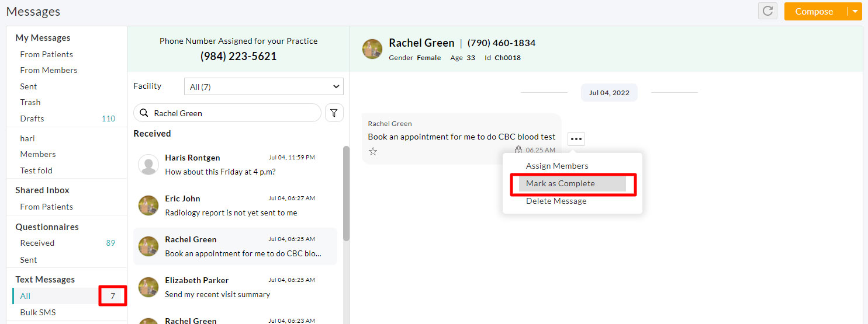Open the message filter funnel icon
The image size is (868, 324).
pyautogui.click(x=334, y=113)
